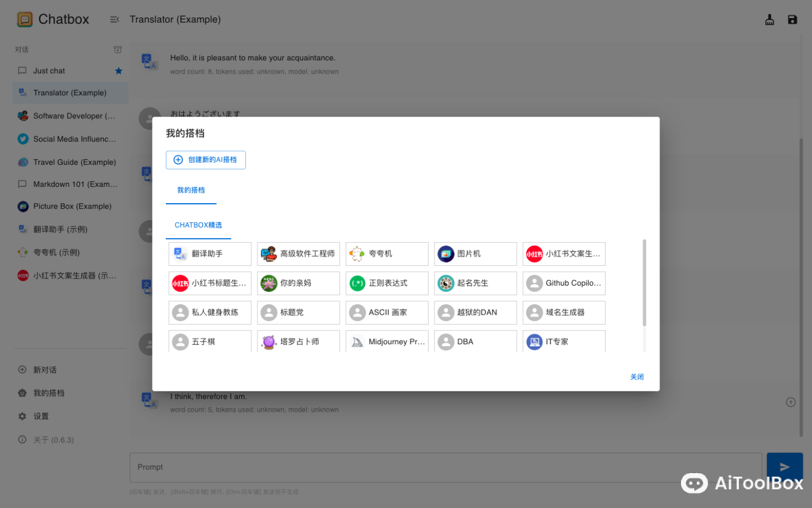Click the 创建新的AI搭档 button

(205, 160)
